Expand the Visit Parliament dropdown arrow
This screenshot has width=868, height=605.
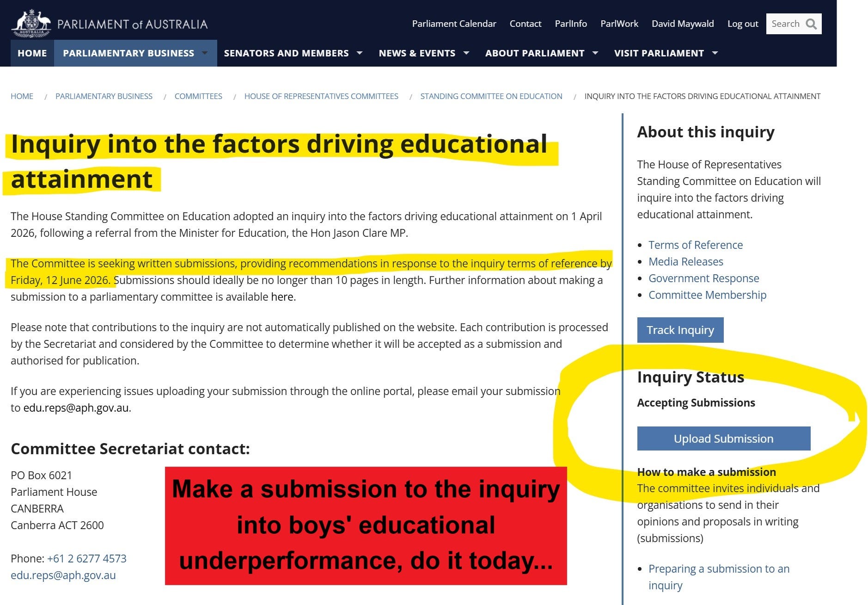[x=715, y=53]
